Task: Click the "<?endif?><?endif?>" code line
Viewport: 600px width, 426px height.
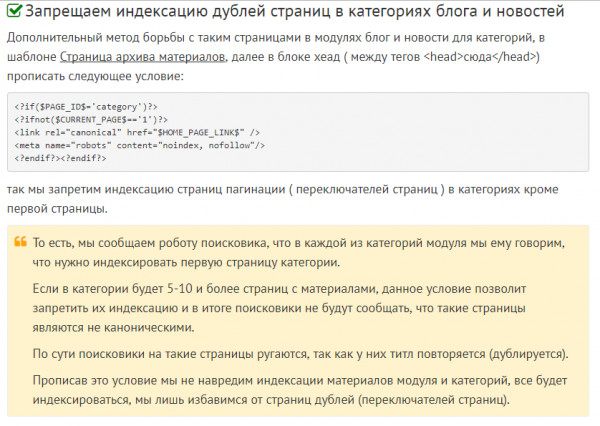Action: click(60, 158)
